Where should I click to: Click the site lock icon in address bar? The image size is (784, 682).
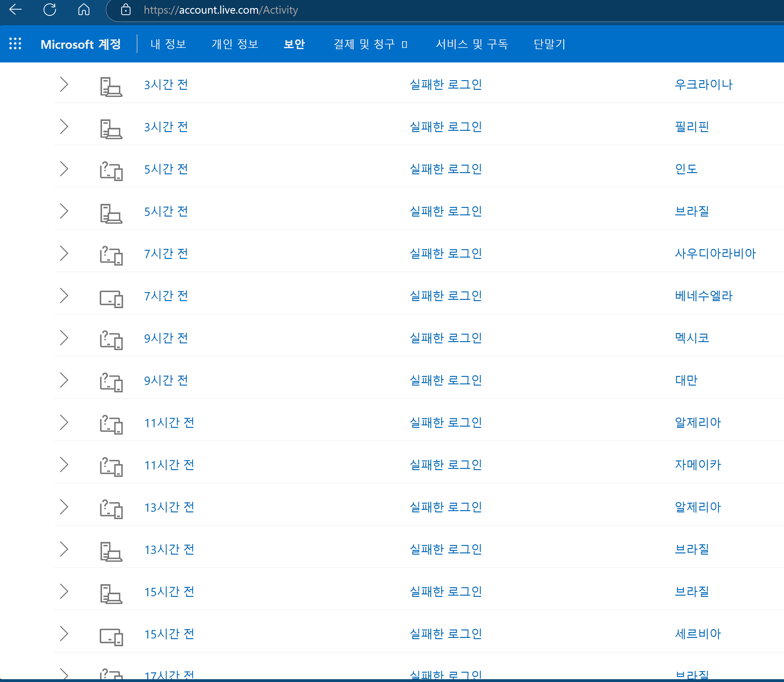(126, 10)
